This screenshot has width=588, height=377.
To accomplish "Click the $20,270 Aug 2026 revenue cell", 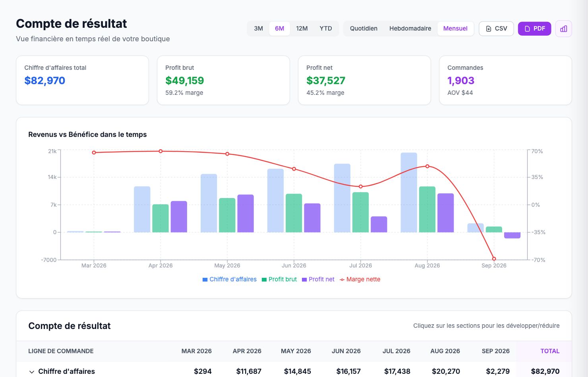I will click(446, 371).
